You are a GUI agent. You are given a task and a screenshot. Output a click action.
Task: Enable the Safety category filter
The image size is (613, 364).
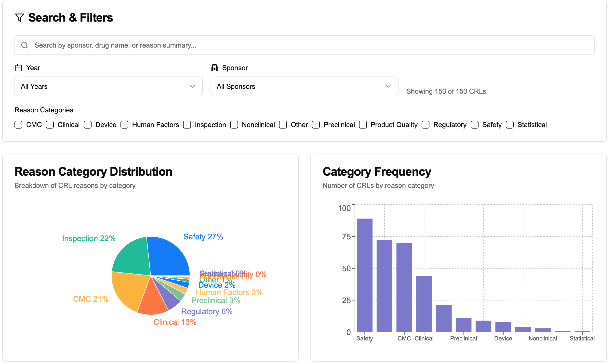474,125
